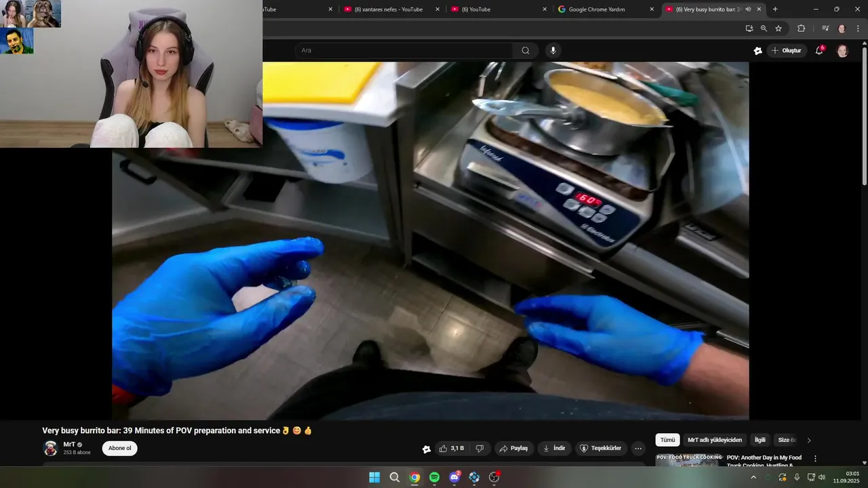Open clock showing 03:01 11.09.2025
Image resolution: width=868 pixels, height=488 pixels.
click(x=846, y=477)
